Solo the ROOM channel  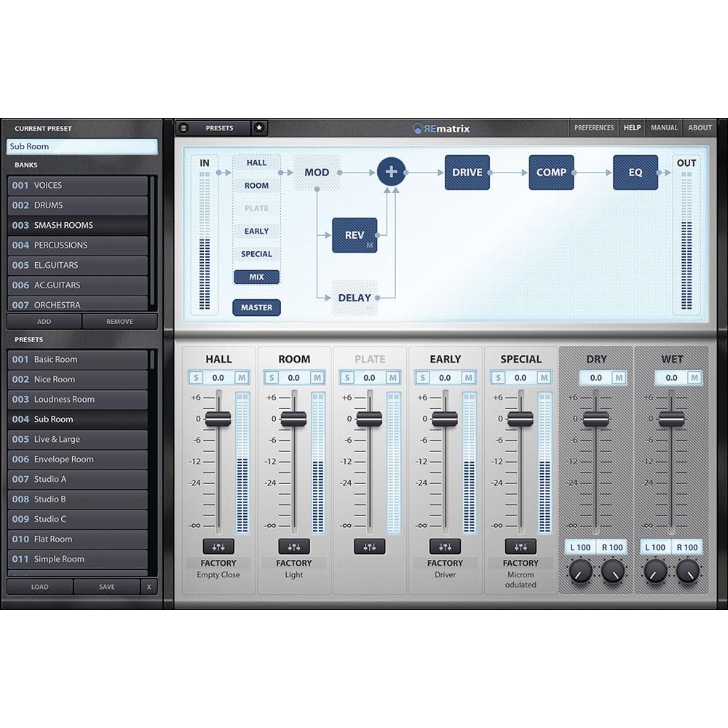coord(270,377)
